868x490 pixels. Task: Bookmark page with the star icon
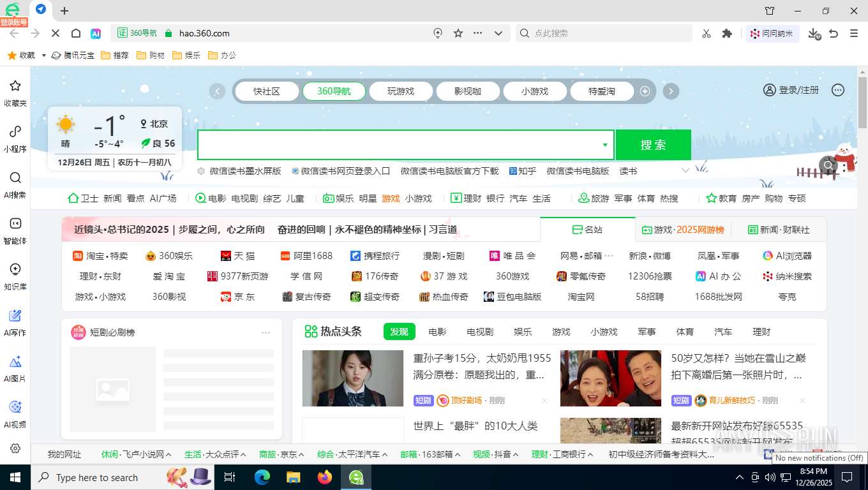click(458, 33)
